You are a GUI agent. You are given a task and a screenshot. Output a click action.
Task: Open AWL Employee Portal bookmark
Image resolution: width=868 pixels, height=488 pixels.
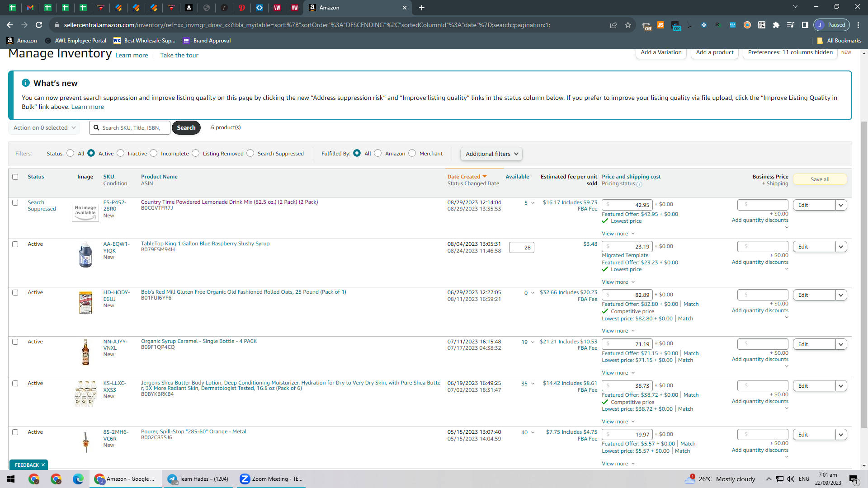(75, 41)
